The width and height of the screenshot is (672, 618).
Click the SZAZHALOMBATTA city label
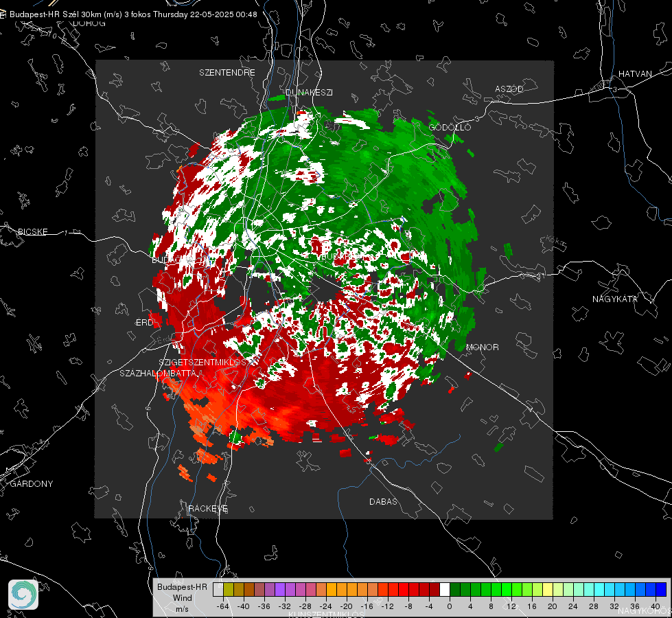coord(158,373)
